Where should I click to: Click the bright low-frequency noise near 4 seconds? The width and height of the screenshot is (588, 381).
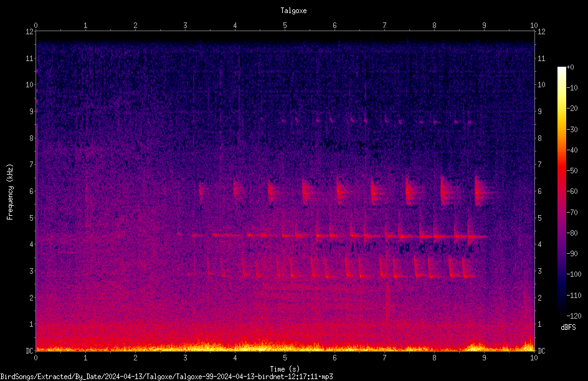[x=240, y=345]
